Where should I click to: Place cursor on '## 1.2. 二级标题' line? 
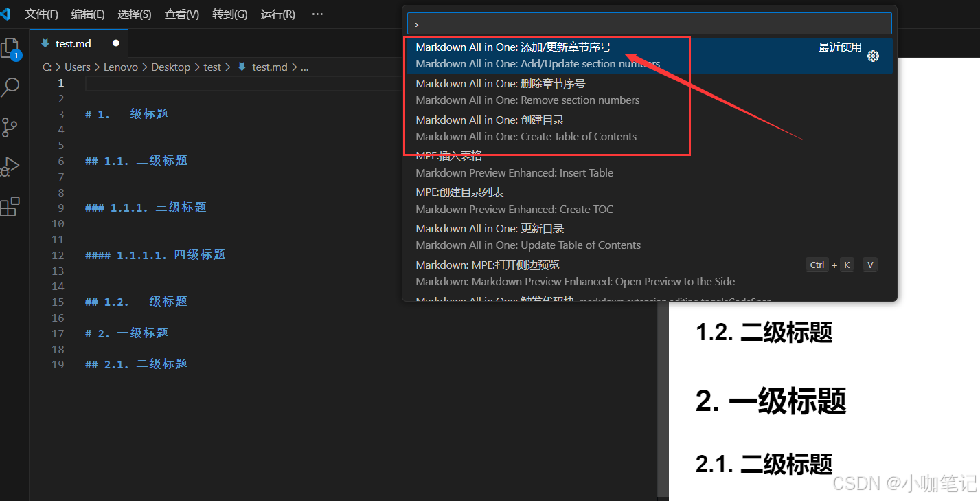click(136, 302)
